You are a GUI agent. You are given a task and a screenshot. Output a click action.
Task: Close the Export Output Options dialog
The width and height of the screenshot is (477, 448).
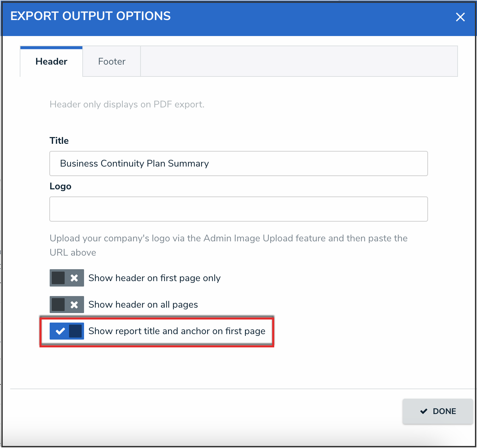(x=460, y=17)
